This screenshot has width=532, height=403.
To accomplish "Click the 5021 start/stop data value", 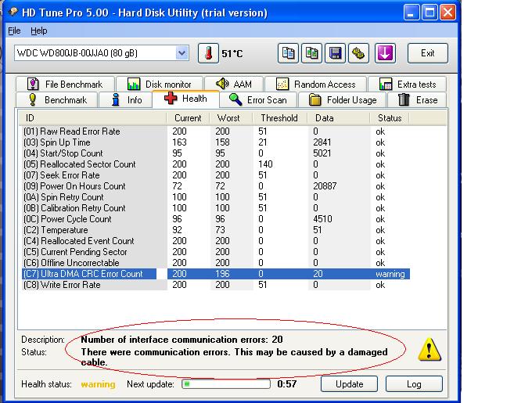I will click(322, 153).
